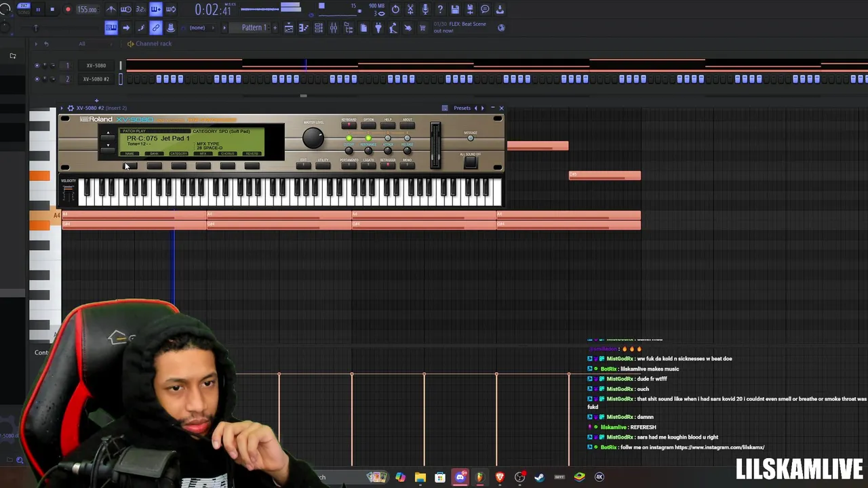Click the save project floppy icon
868x488 pixels.
pyautogui.click(x=455, y=9)
